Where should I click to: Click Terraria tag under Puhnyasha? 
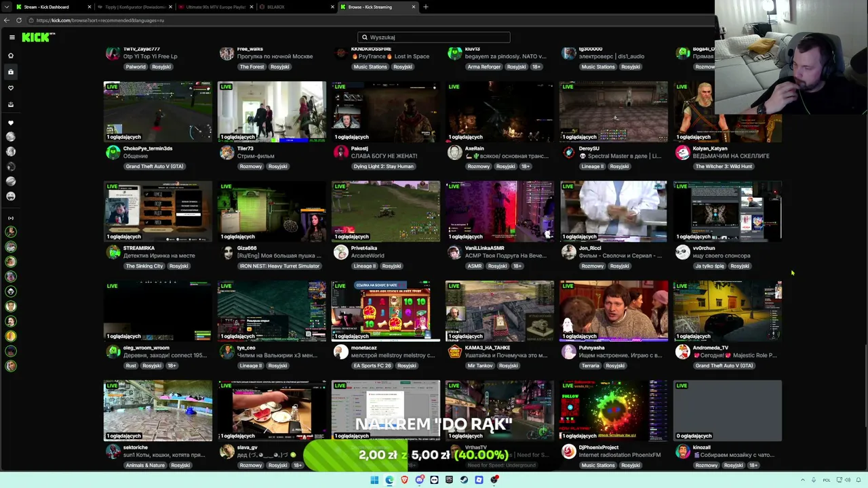591,366
